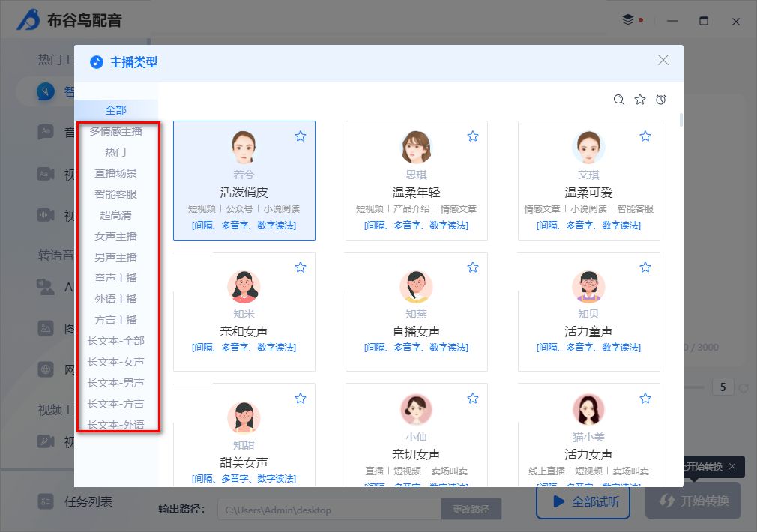The image size is (757, 532).
Task: Open the anchor search magnifier icon
Action: point(619,100)
